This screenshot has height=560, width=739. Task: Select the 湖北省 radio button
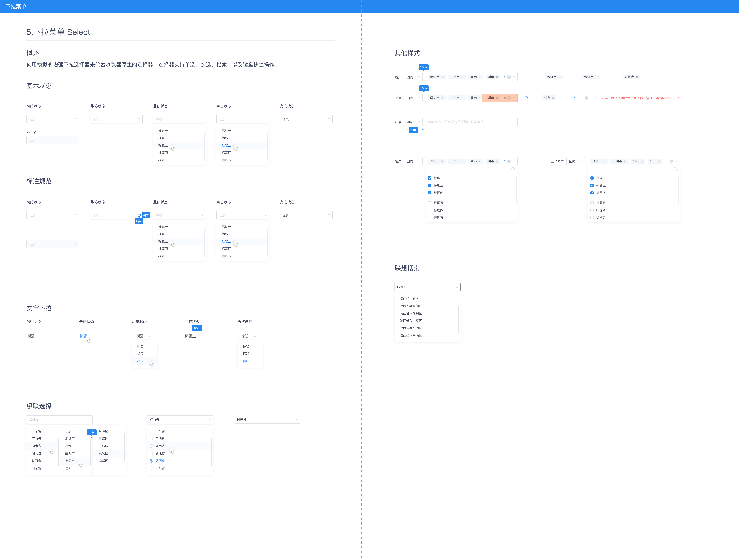151,453
